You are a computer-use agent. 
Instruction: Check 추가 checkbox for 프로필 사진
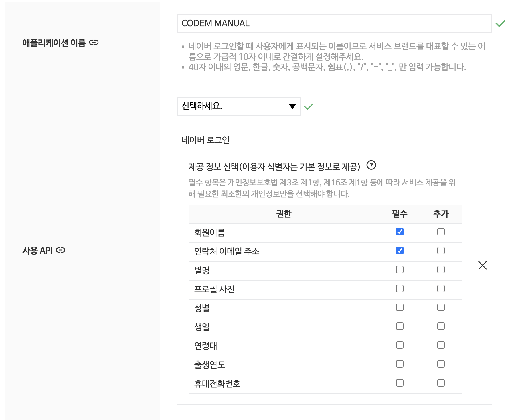pos(441,288)
